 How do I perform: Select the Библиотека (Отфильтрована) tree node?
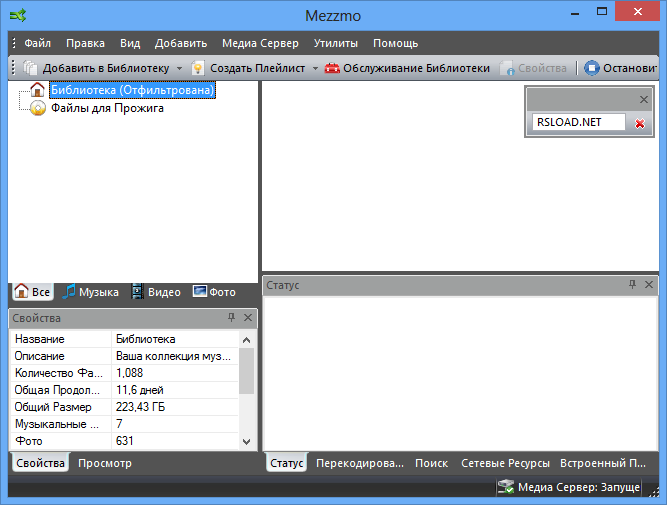132,90
